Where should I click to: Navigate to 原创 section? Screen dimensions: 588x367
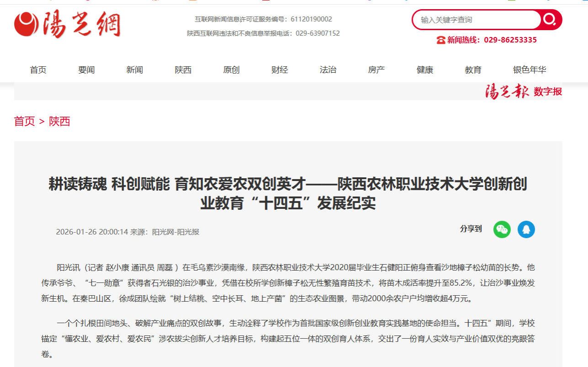231,70
